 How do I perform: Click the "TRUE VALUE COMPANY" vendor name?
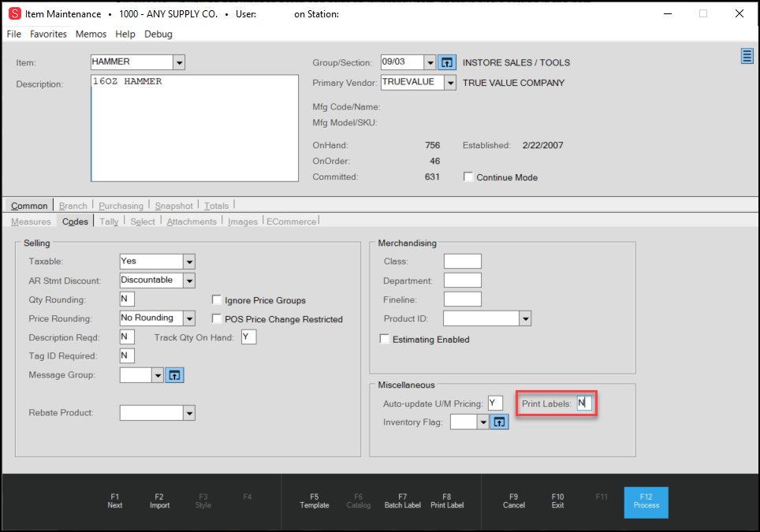(514, 83)
